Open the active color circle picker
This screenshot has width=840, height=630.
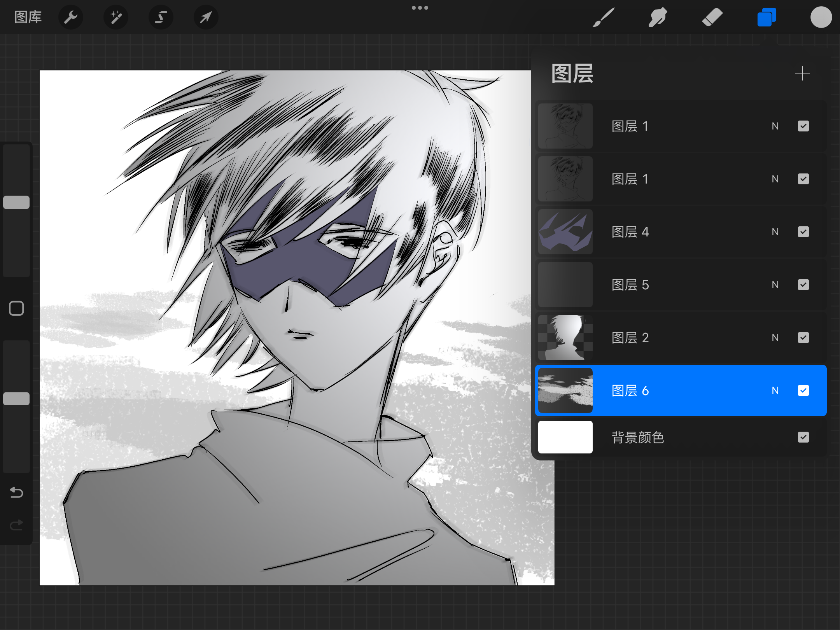[821, 17]
